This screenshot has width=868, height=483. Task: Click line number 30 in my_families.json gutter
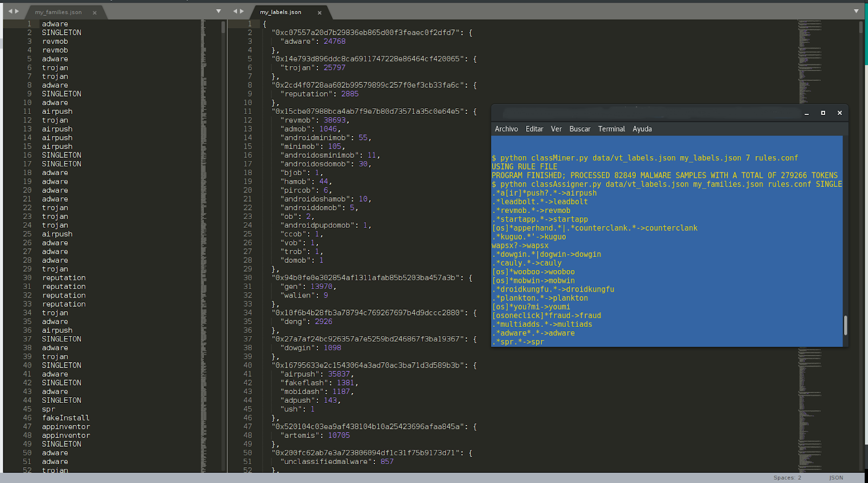click(x=27, y=278)
